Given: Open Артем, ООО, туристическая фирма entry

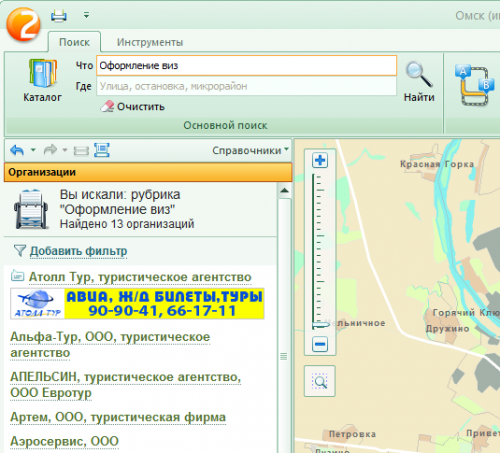Looking at the screenshot, I should [118, 417].
